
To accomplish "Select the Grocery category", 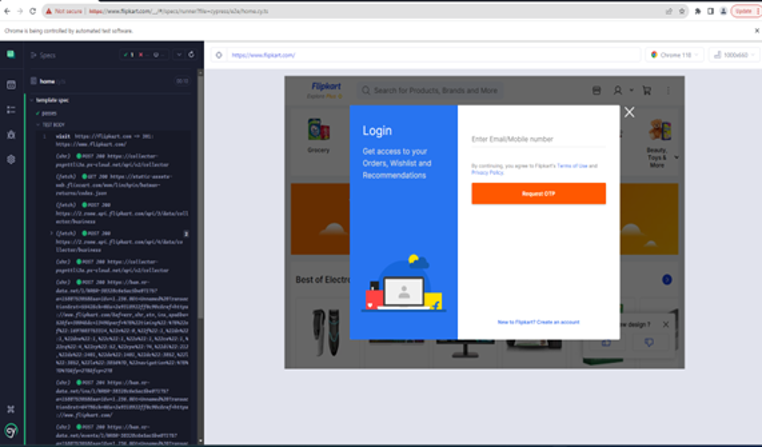I will (318, 136).
